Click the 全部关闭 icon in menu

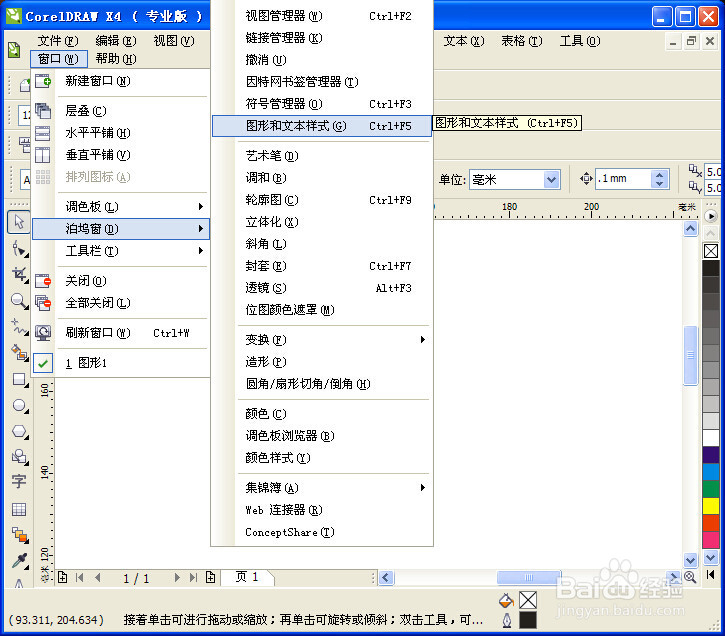43,303
